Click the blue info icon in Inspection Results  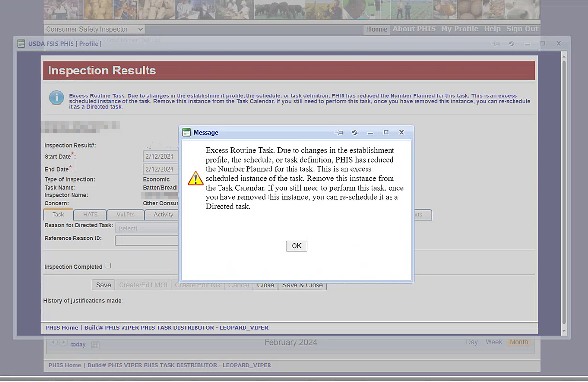click(x=56, y=97)
